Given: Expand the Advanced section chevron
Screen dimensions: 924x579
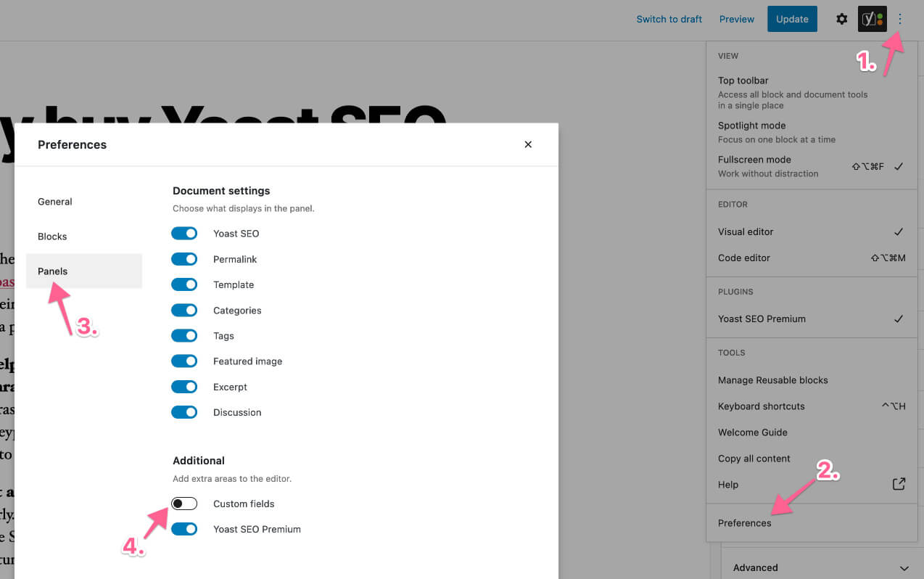Looking at the screenshot, I should (904, 568).
